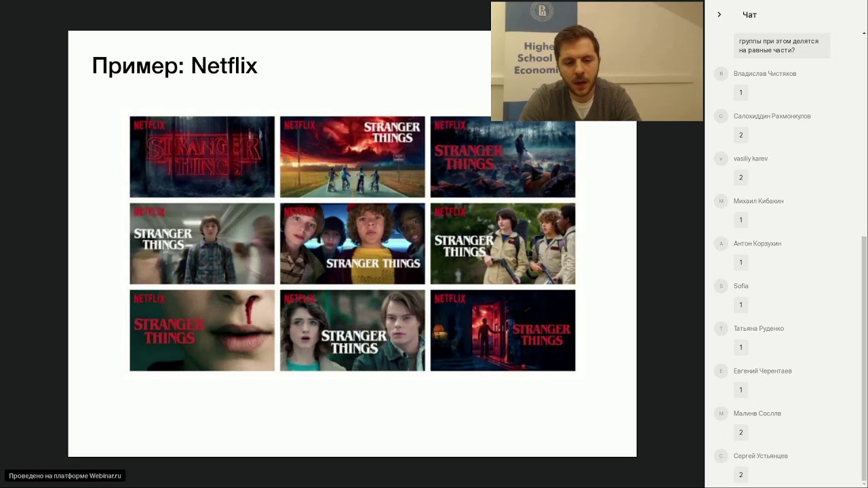Click avatar of Сергей Устьянцев
868x488 pixels.
click(x=721, y=456)
